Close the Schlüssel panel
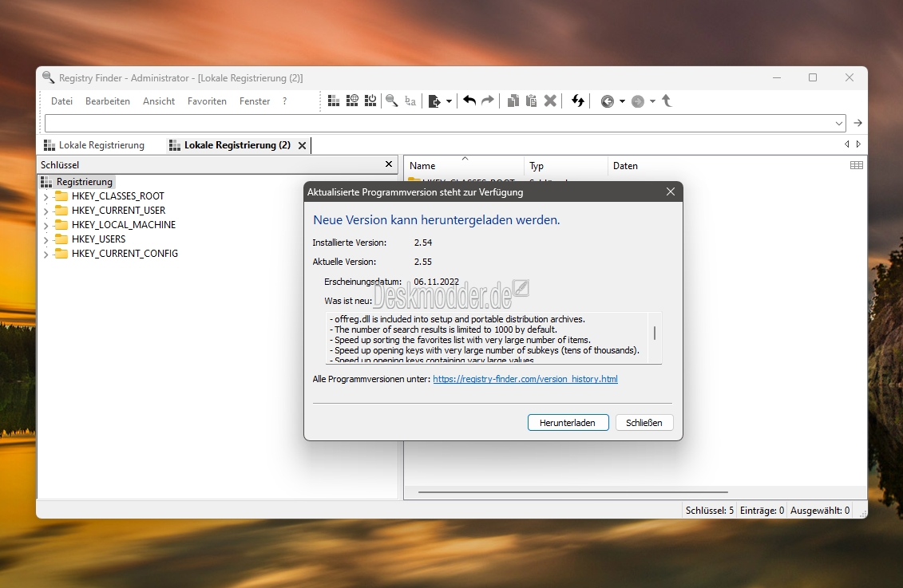This screenshot has height=588, width=903. pyautogui.click(x=389, y=164)
